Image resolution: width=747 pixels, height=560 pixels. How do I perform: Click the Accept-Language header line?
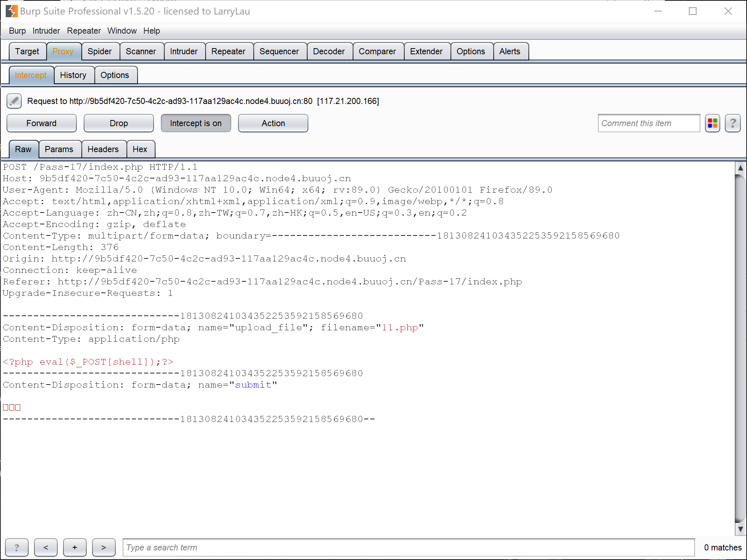pos(235,213)
